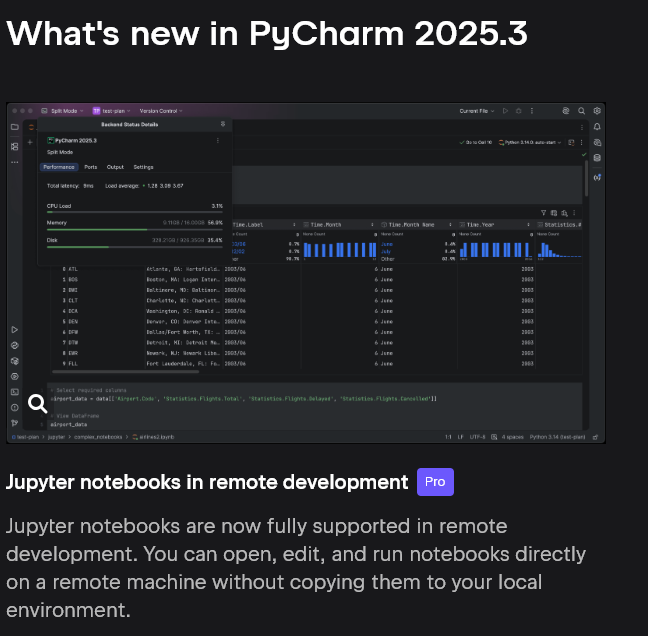Click the AI assistant icon left of search

tap(566, 111)
